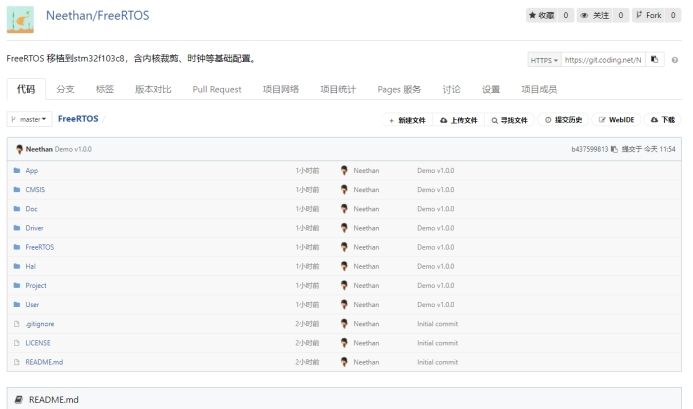Viewport: 693px width, 409px height.
Task: Click the 1小时前 timestamp in CMSIS row
Action: coord(307,190)
